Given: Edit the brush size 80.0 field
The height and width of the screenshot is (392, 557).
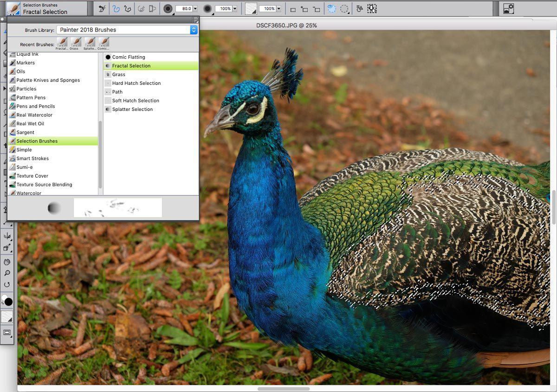Looking at the screenshot, I should point(184,8).
